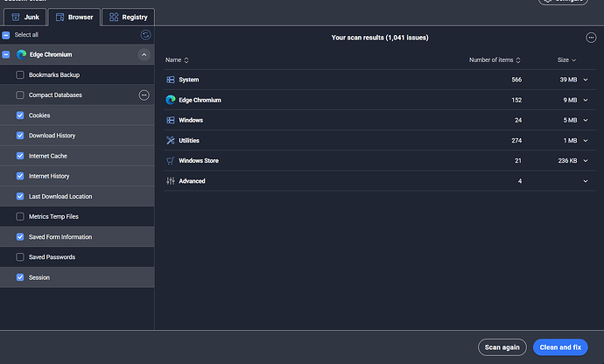The height and width of the screenshot is (364, 604).
Task: Enable Compact Databases checkbox
Action: (20, 95)
